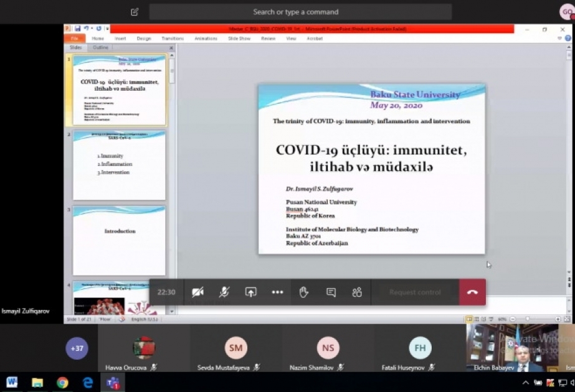Viewport: 575px width, 392px height.
Task: Hang up the call
Action: 472,292
